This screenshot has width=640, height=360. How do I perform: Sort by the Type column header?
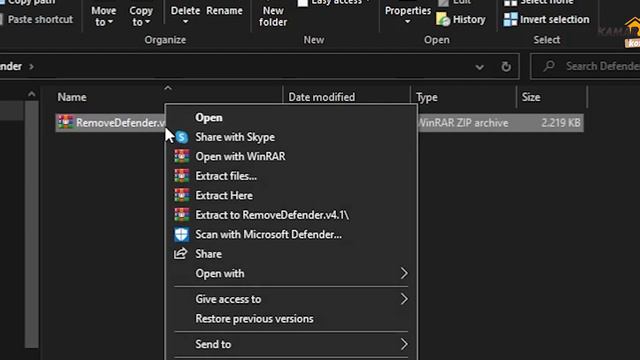pos(427,97)
